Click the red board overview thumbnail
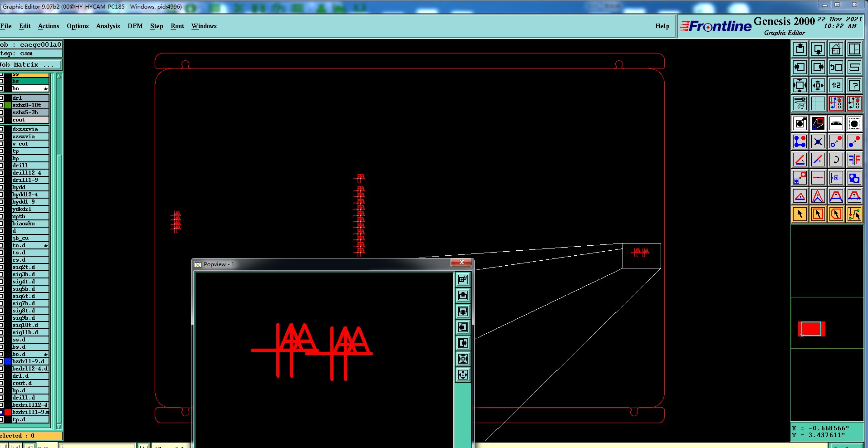The image size is (868, 448). [811, 329]
